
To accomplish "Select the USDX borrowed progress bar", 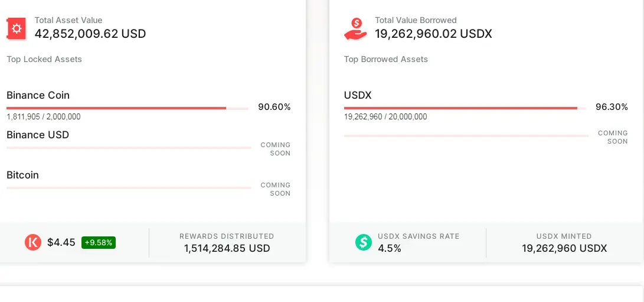I will [x=465, y=108].
